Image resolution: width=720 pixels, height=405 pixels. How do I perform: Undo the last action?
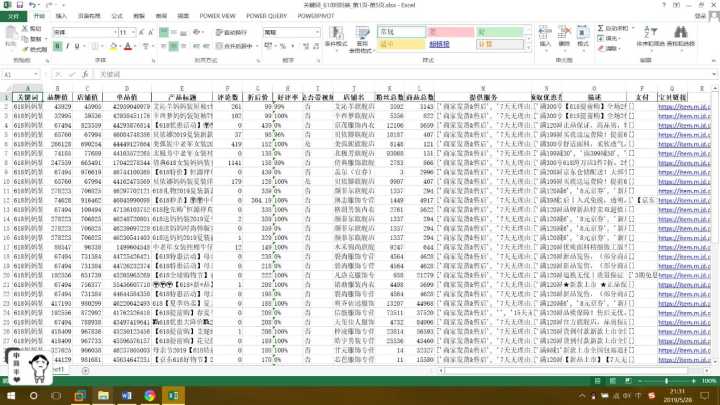[x=32, y=5]
